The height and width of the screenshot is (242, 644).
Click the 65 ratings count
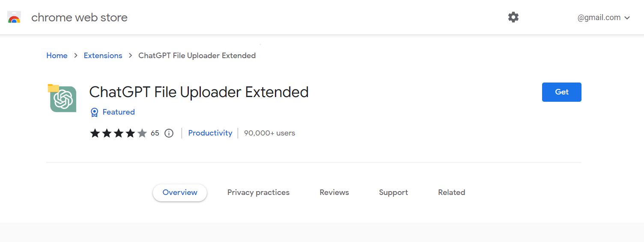[155, 133]
